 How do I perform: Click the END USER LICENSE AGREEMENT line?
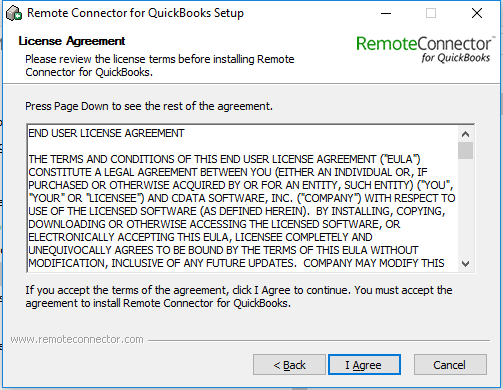click(106, 133)
